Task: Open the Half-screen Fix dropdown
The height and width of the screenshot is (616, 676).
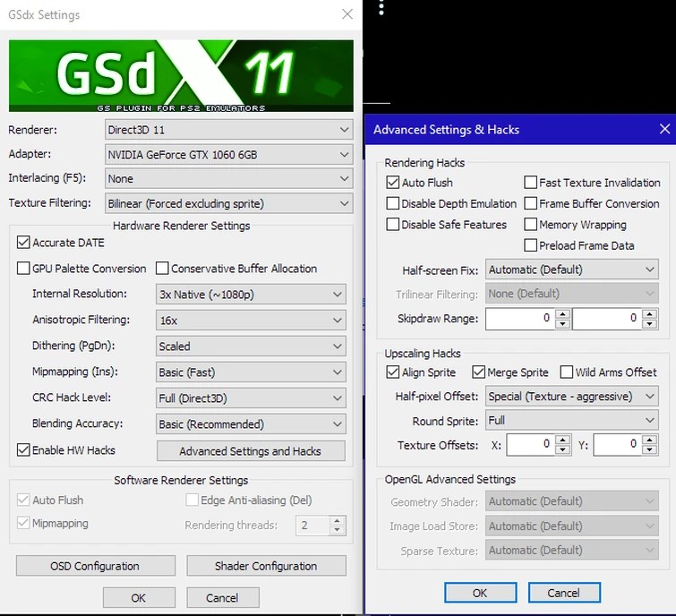Action: pyautogui.click(x=571, y=269)
